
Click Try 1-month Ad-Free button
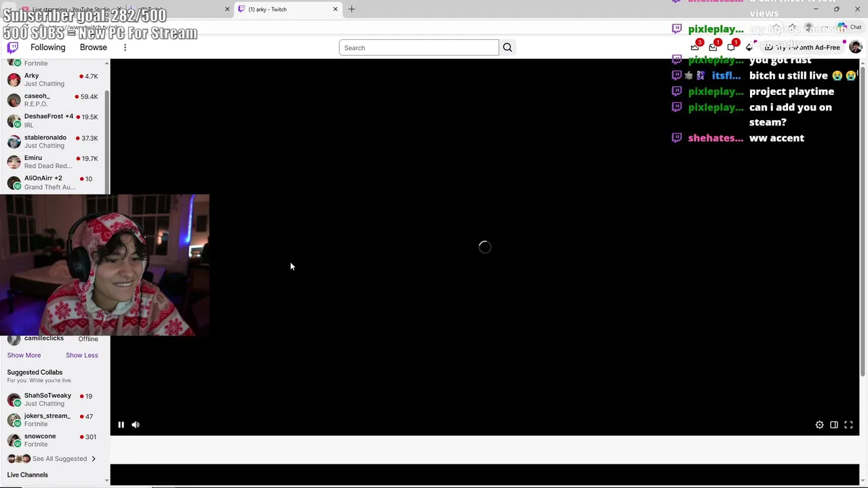coord(802,47)
